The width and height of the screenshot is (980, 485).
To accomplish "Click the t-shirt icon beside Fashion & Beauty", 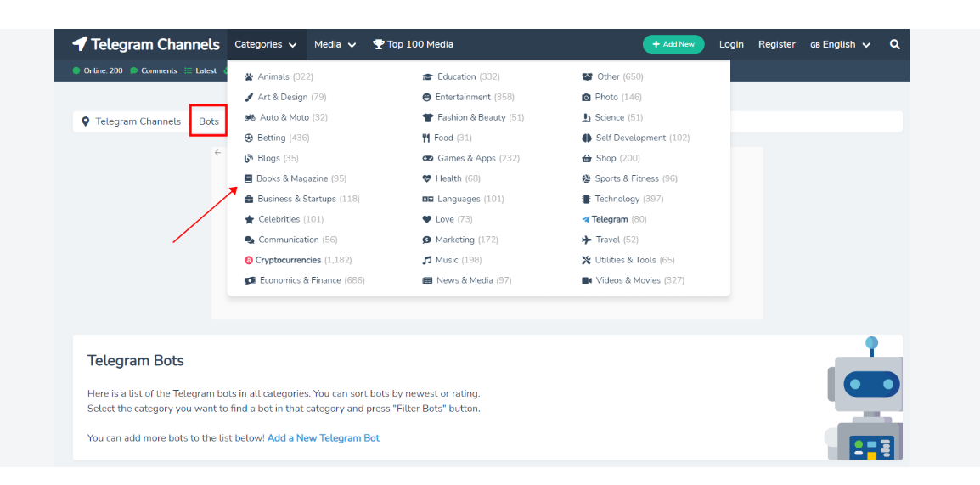I will tap(427, 117).
